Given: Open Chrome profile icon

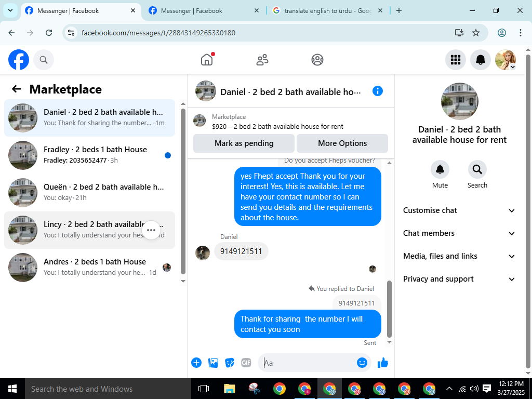Looking at the screenshot, I should pos(502,33).
